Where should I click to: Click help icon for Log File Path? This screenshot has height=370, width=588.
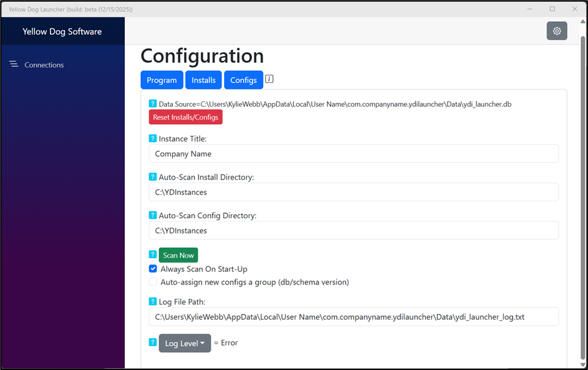[153, 301]
